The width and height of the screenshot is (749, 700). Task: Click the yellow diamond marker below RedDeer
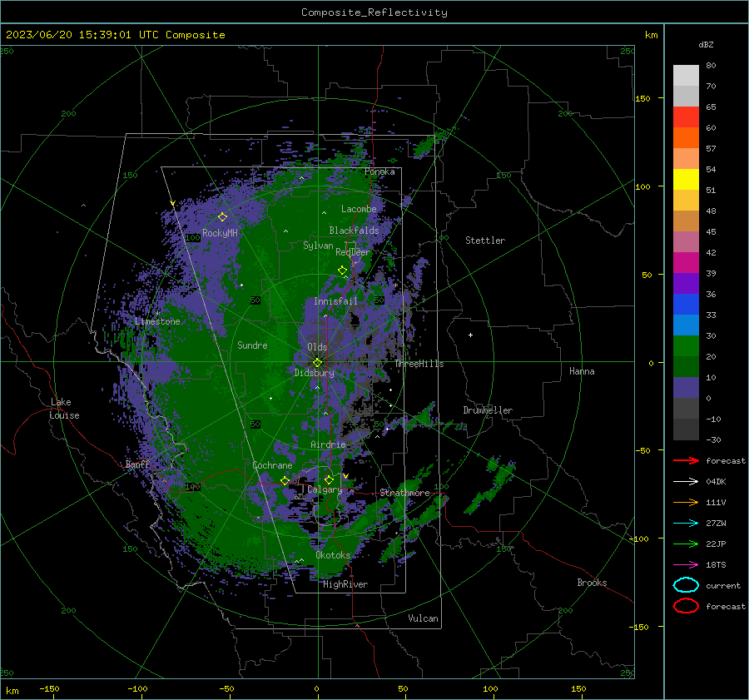coord(342,271)
